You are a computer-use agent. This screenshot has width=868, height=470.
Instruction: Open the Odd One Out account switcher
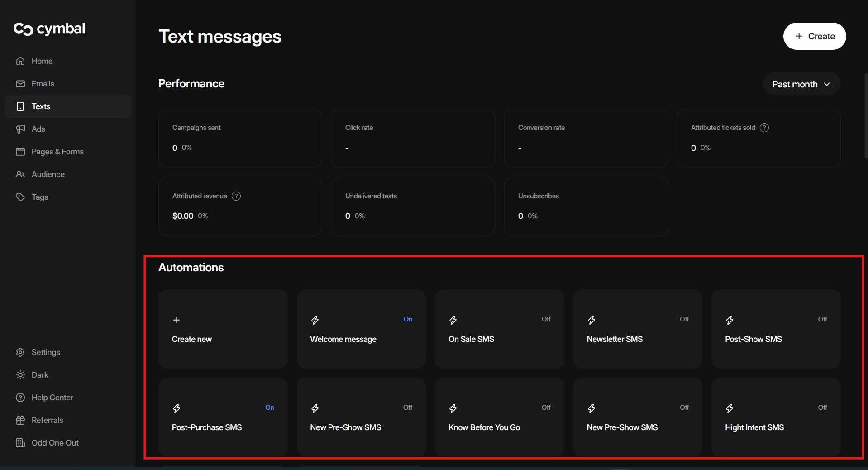[x=55, y=443]
